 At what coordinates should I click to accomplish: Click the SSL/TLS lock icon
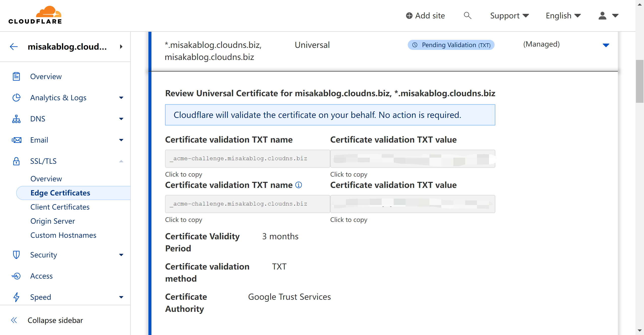pyautogui.click(x=16, y=161)
